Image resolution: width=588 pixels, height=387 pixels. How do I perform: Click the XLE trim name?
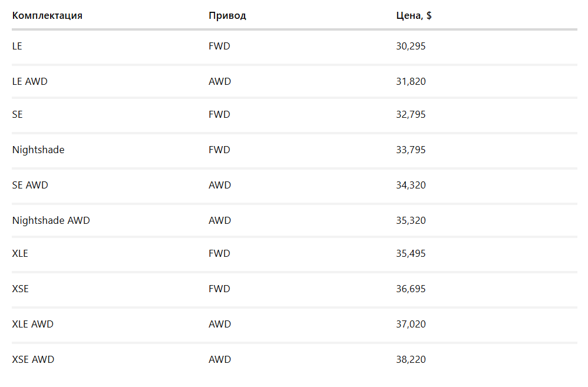[x=20, y=253]
